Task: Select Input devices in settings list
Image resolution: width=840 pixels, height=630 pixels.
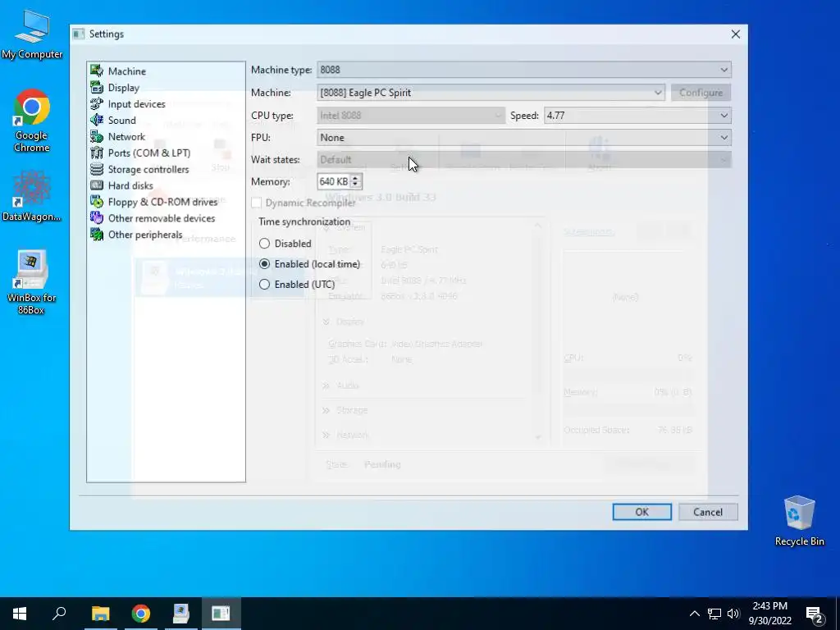Action: (x=137, y=104)
